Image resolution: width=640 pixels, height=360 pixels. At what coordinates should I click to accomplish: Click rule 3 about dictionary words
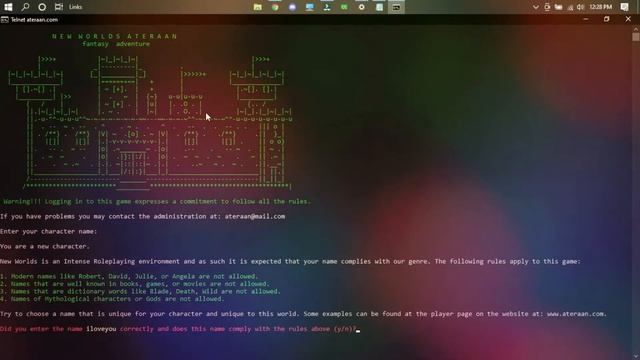click(140, 291)
